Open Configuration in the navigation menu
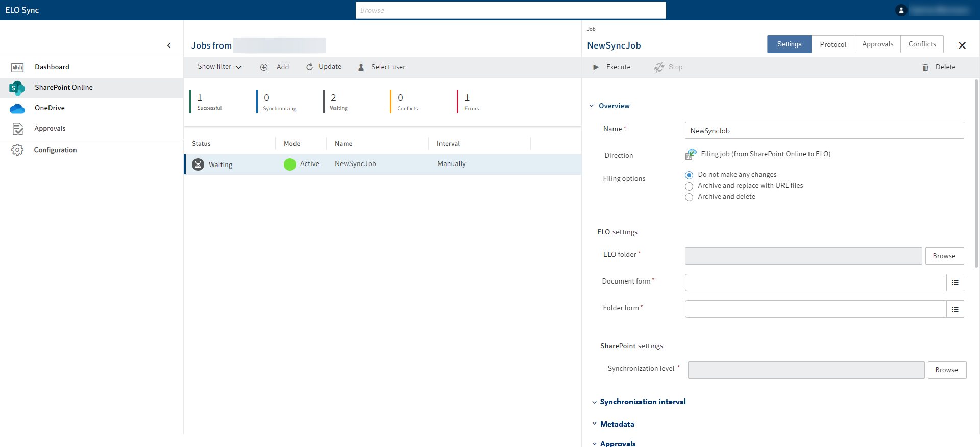The image size is (980, 447). [55, 150]
